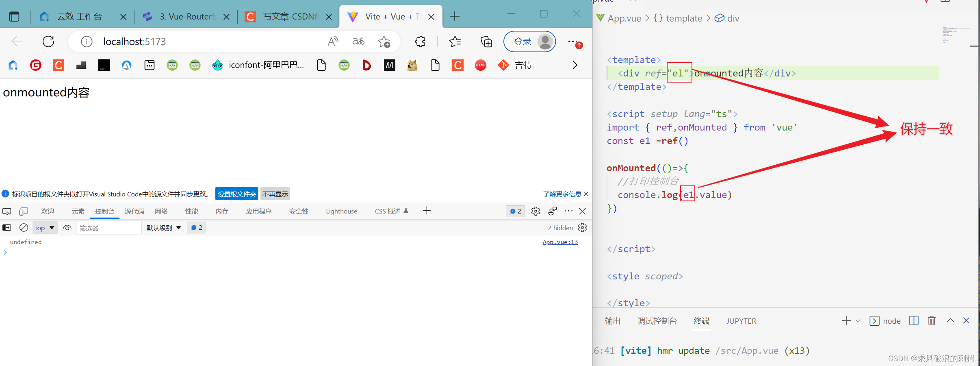Open a new browser tab
Viewport: 980px width, 366px height.
[x=455, y=17]
